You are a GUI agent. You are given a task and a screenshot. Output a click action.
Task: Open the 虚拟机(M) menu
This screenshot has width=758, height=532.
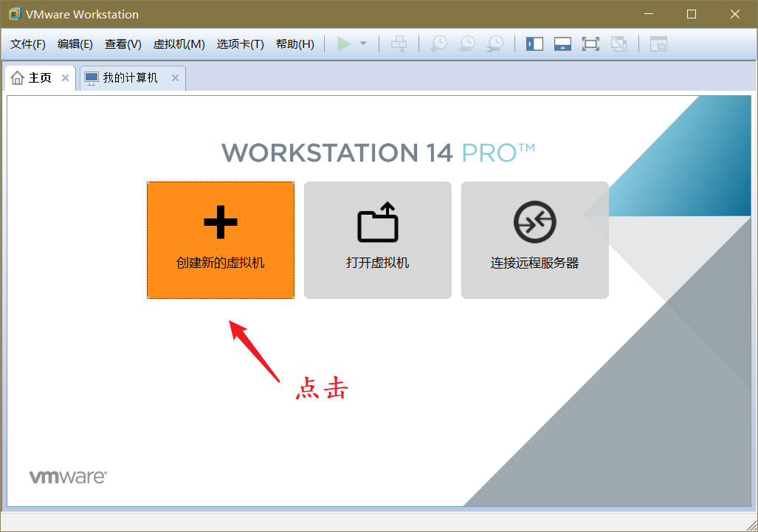(179, 44)
